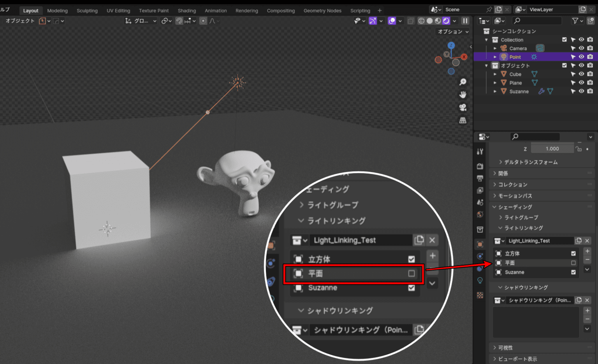Switch to the Modeling workspace tab

coord(57,10)
